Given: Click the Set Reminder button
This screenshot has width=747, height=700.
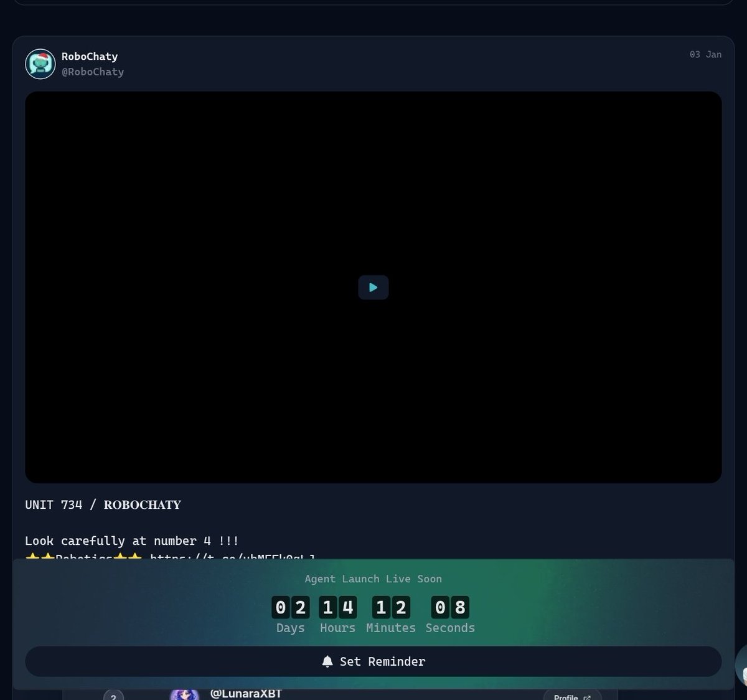Looking at the screenshot, I should (374, 661).
